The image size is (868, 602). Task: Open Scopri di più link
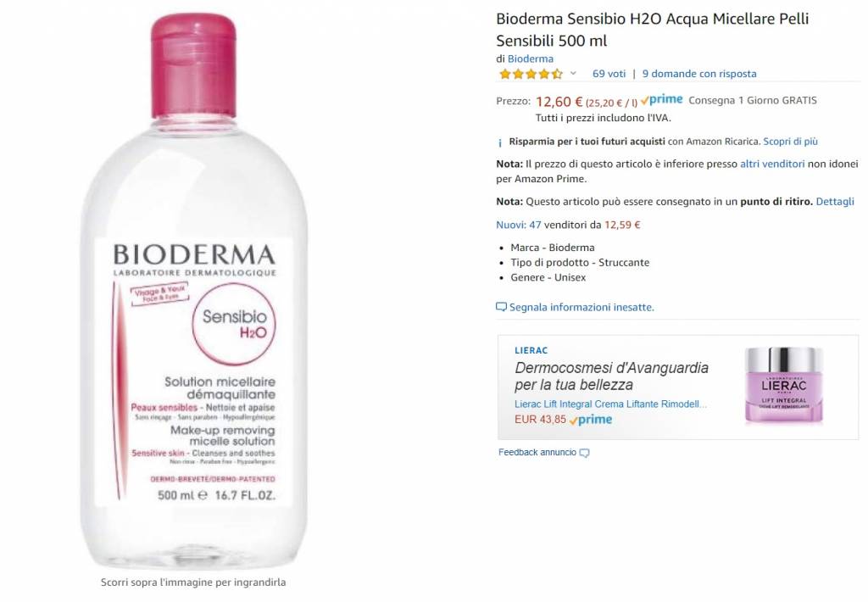click(790, 142)
